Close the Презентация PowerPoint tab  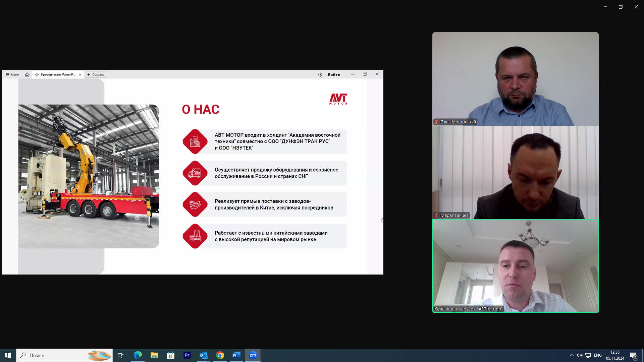tap(80, 74)
